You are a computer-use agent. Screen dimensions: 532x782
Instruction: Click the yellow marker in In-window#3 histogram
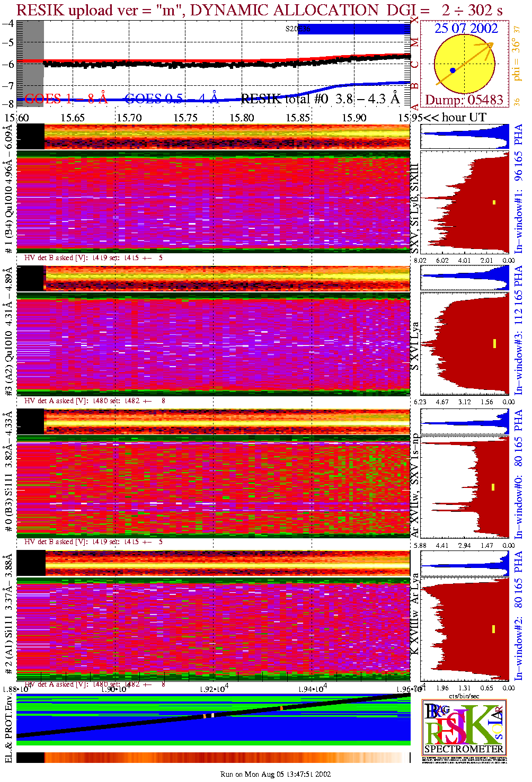(494, 343)
